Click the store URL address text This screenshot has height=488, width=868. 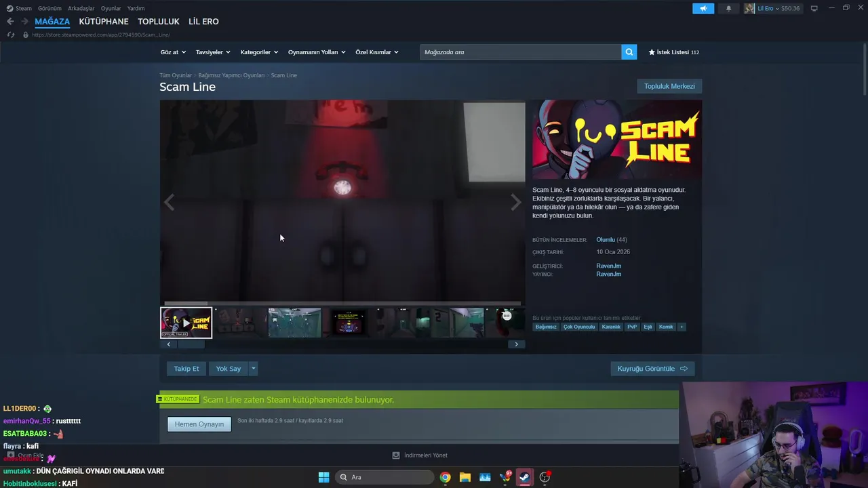[x=101, y=35]
